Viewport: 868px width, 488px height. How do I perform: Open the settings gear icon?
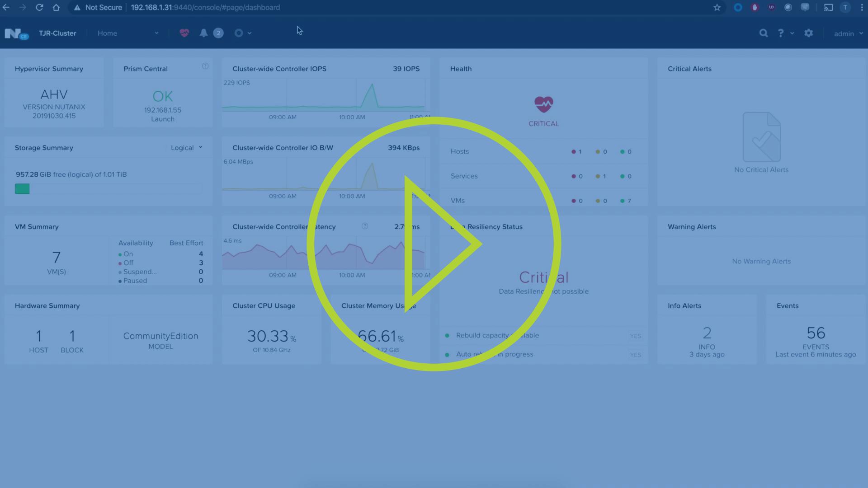click(809, 33)
